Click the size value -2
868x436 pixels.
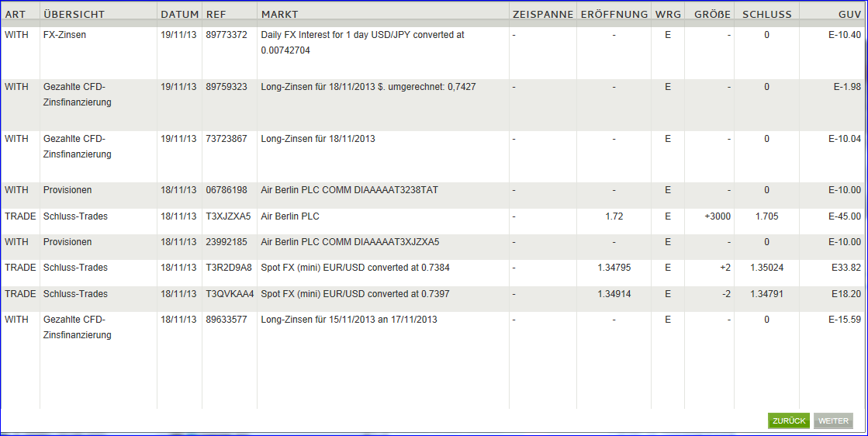pyautogui.click(x=726, y=294)
